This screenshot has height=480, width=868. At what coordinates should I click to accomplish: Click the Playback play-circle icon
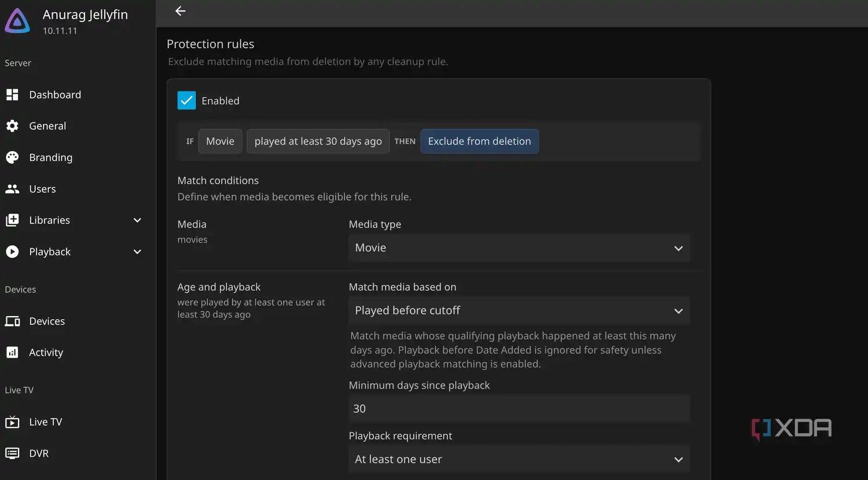click(12, 252)
